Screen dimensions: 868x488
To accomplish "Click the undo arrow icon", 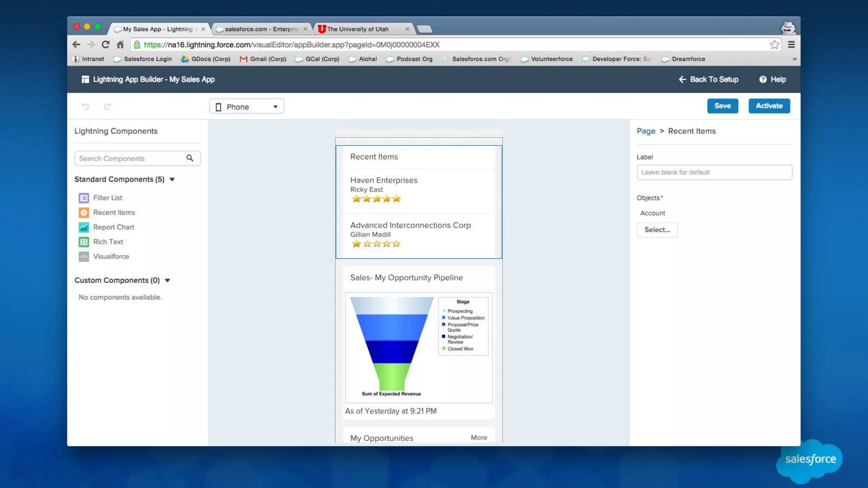I will click(85, 107).
